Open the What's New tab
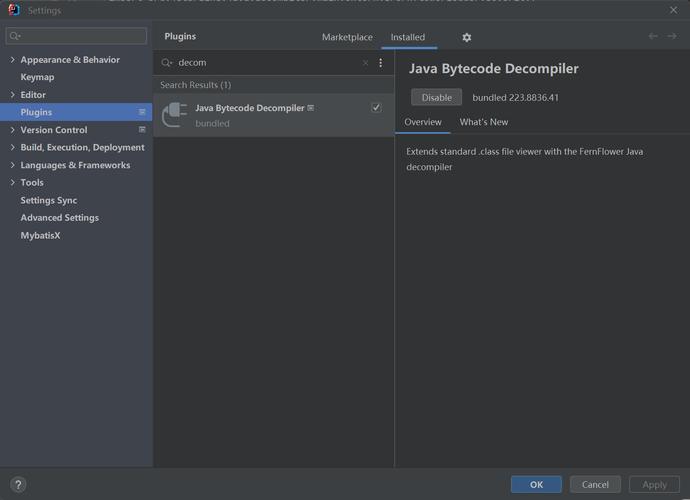Image resolution: width=690 pixels, height=500 pixels. (x=484, y=122)
